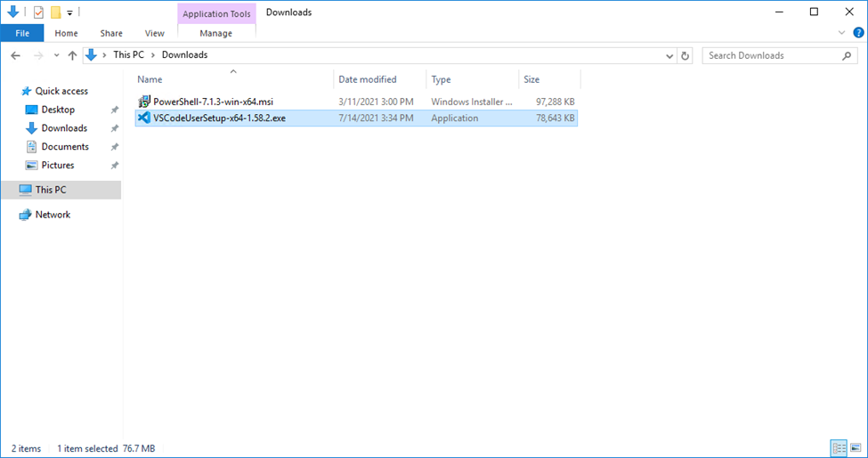
Task: Click the Network computer icon
Action: point(25,215)
